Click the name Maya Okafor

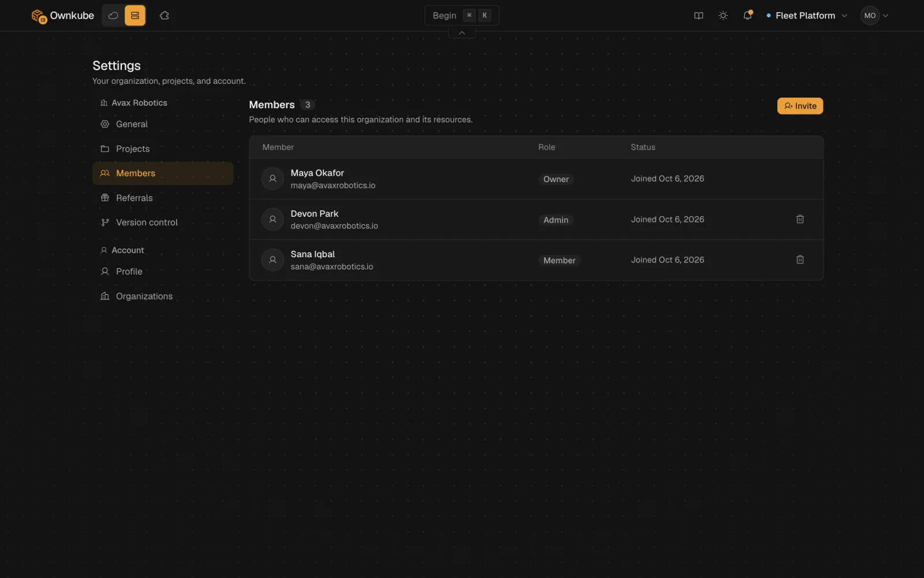(317, 173)
